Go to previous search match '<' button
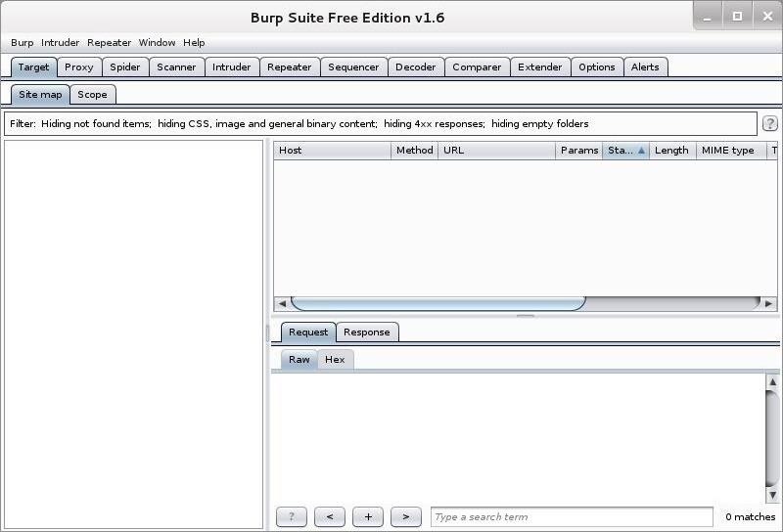Image resolution: width=783 pixels, height=532 pixels. 330,516
